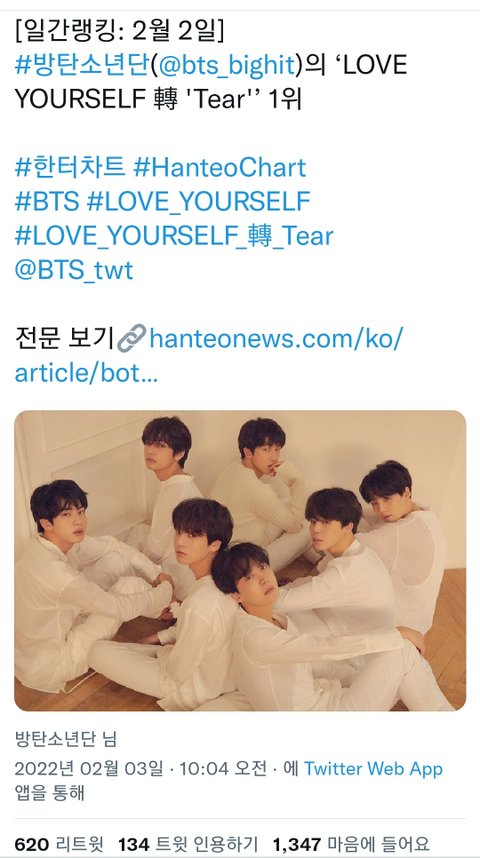Open the #방탄소년단 hashtag

[x=81, y=66]
